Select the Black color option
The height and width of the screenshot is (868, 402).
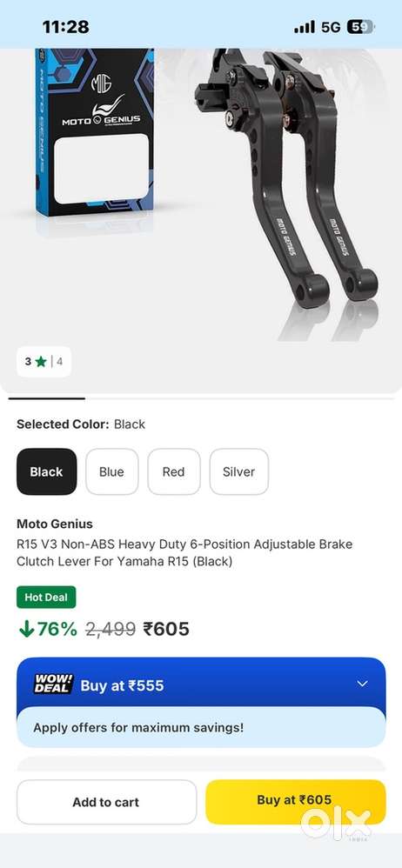click(x=46, y=471)
